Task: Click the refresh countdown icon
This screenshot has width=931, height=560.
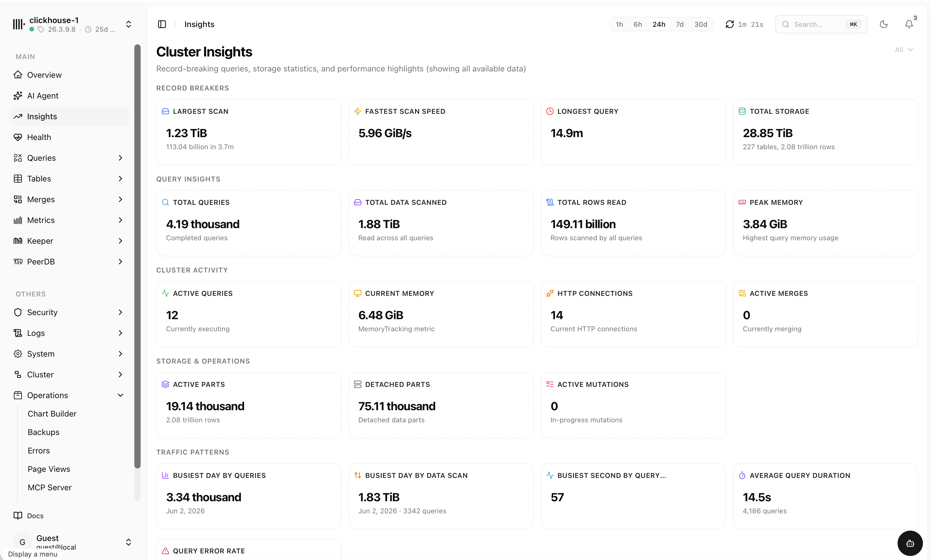Action: click(x=730, y=24)
